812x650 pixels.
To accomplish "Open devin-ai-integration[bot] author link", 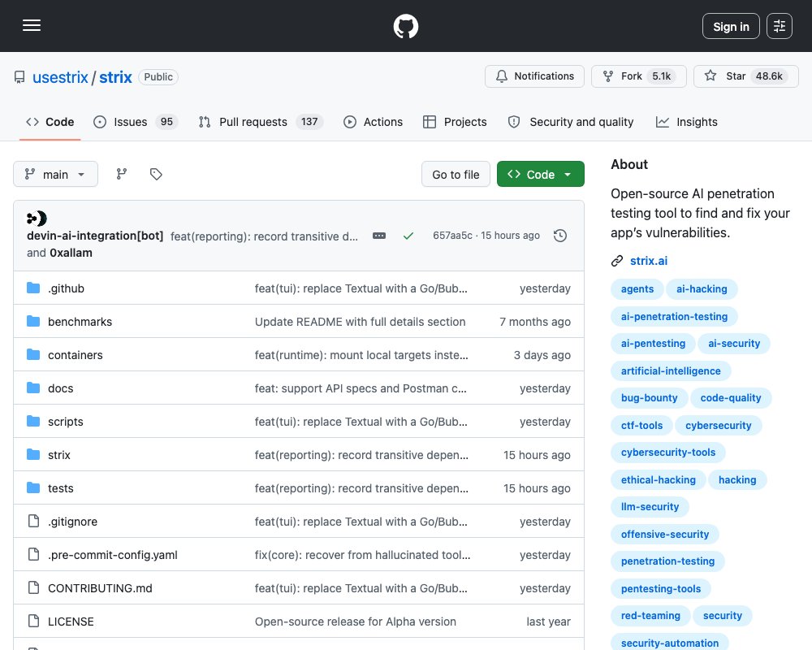I will [95, 236].
